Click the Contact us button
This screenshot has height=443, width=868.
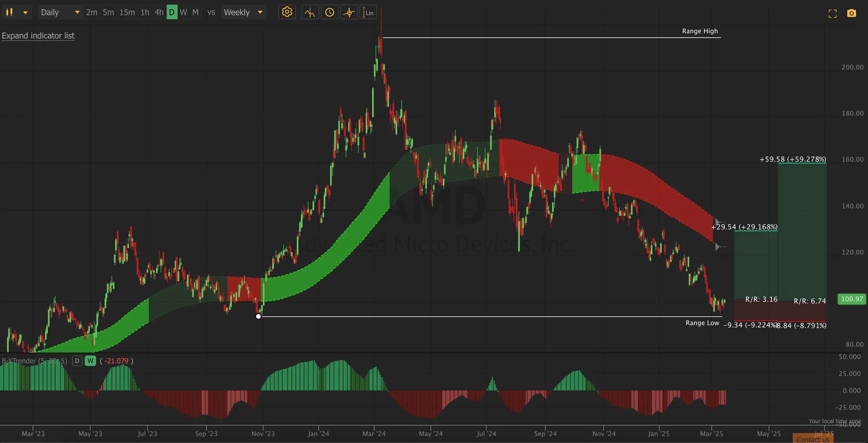[x=813, y=439]
